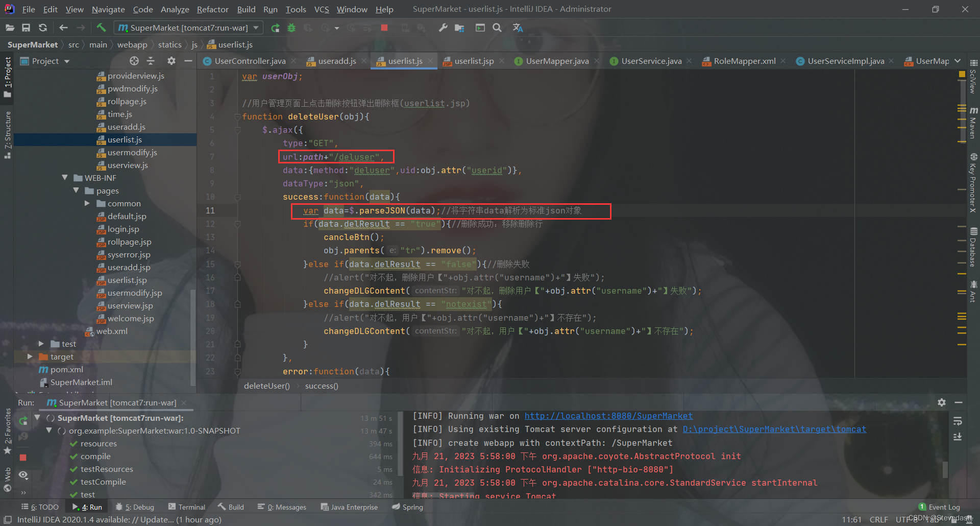Rerun the Maven task in Run panel
980x526 pixels.
point(23,421)
